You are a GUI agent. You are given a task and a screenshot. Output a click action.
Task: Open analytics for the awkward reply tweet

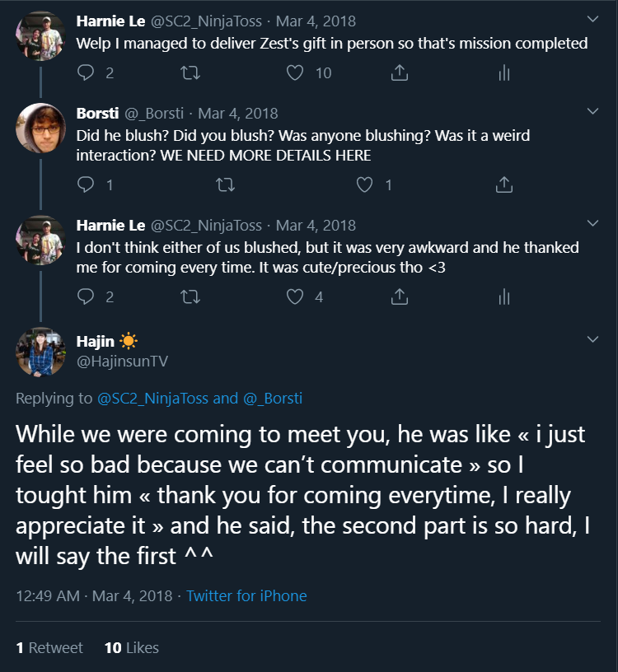click(x=504, y=296)
